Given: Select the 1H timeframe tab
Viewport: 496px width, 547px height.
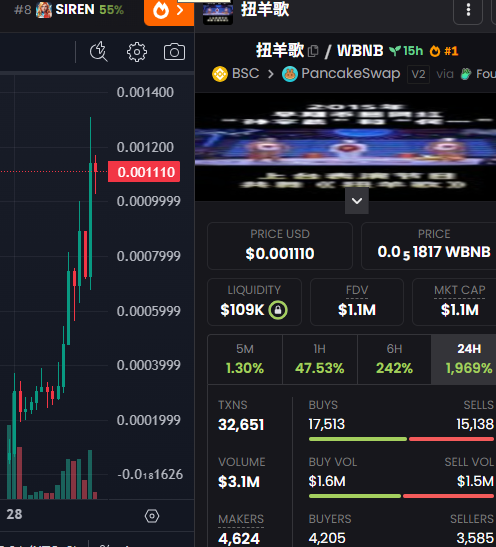Looking at the screenshot, I should coord(320,359).
